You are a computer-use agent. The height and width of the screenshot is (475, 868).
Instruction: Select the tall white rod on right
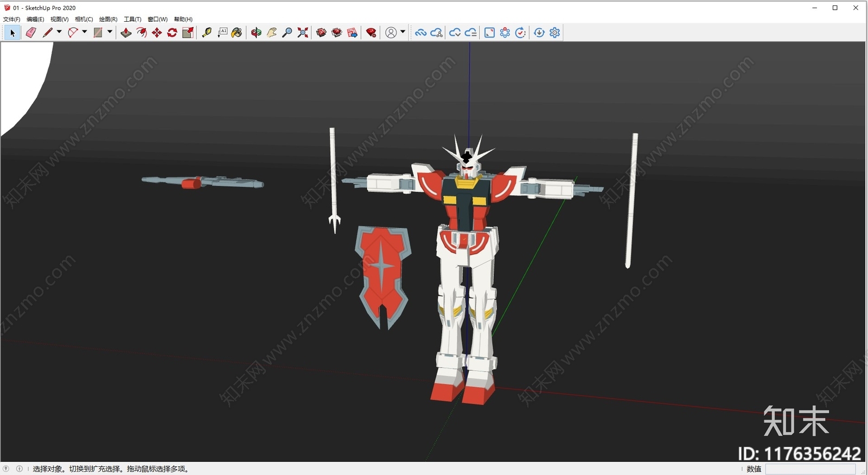(631, 201)
